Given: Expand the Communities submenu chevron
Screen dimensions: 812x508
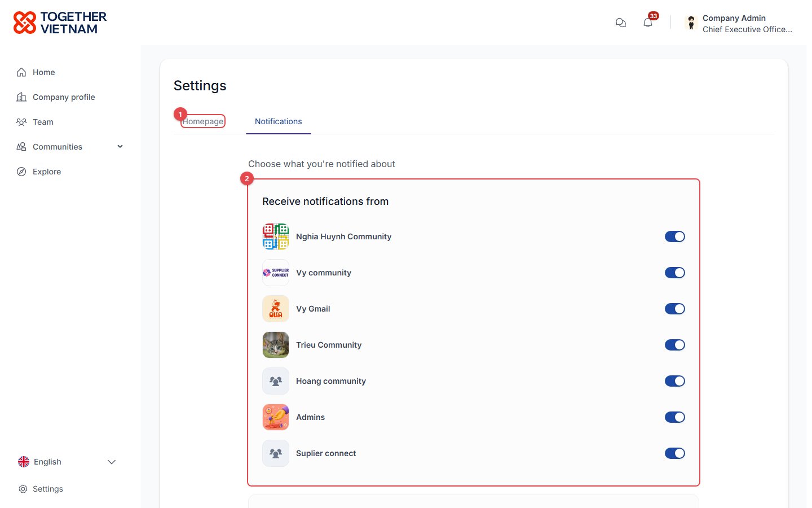Looking at the screenshot, I should (120, 147).
